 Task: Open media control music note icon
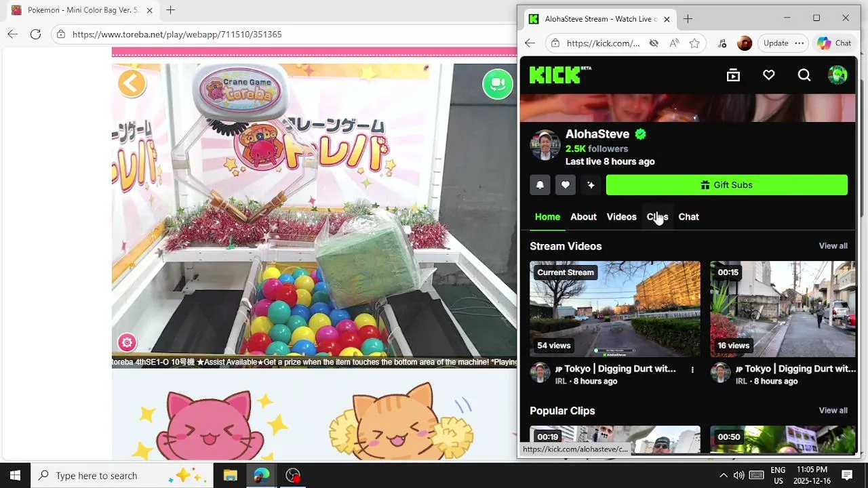click(722, 43)
